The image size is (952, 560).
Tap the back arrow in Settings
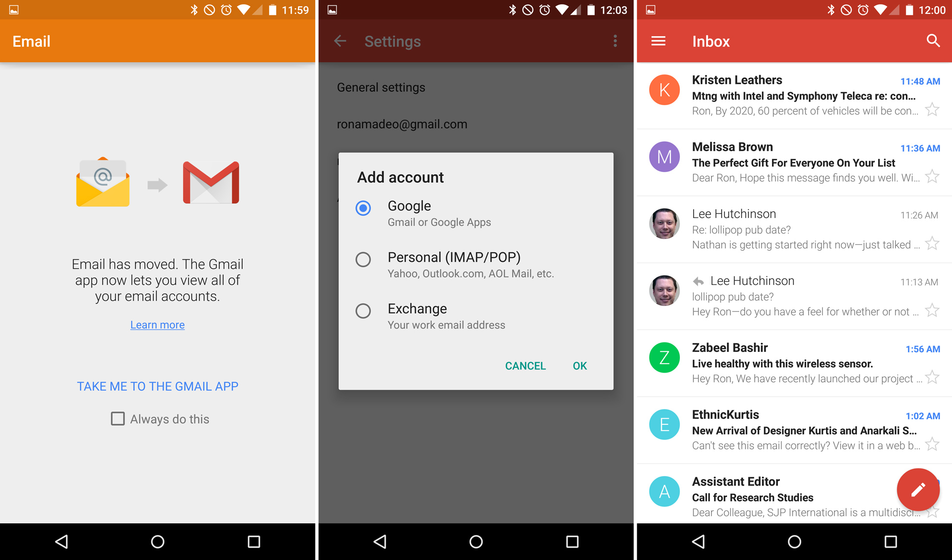pos(341,41)
